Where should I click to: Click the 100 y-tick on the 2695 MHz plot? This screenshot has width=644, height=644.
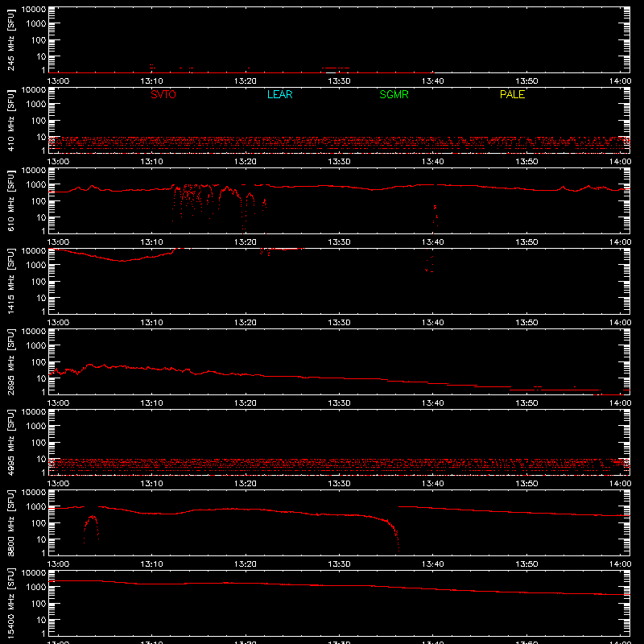(x=39, y=362)
